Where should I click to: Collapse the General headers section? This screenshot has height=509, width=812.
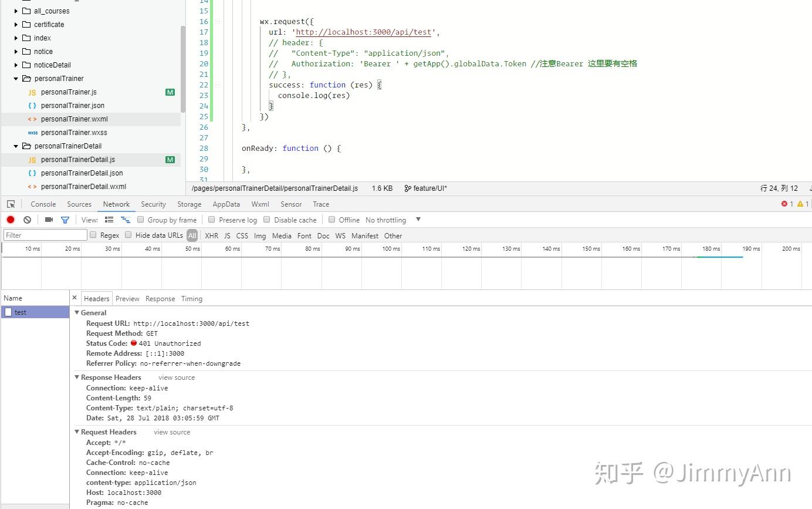coord(77,313)
